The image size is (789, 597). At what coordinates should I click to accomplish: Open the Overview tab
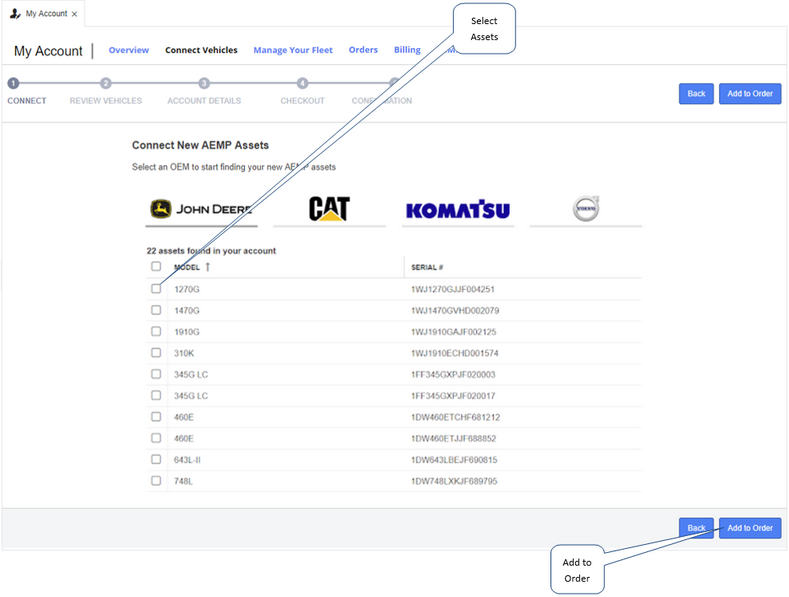[x=129, y=50]
